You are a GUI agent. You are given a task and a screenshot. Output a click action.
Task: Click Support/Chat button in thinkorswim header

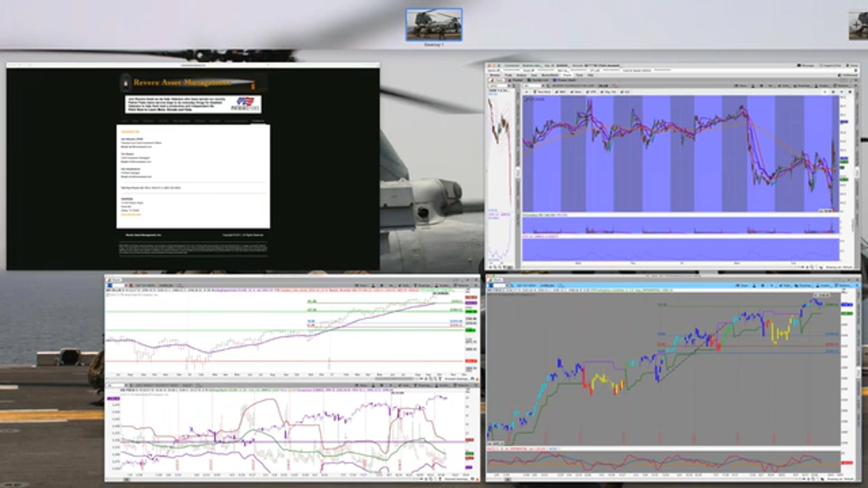(x=831, y=65)
